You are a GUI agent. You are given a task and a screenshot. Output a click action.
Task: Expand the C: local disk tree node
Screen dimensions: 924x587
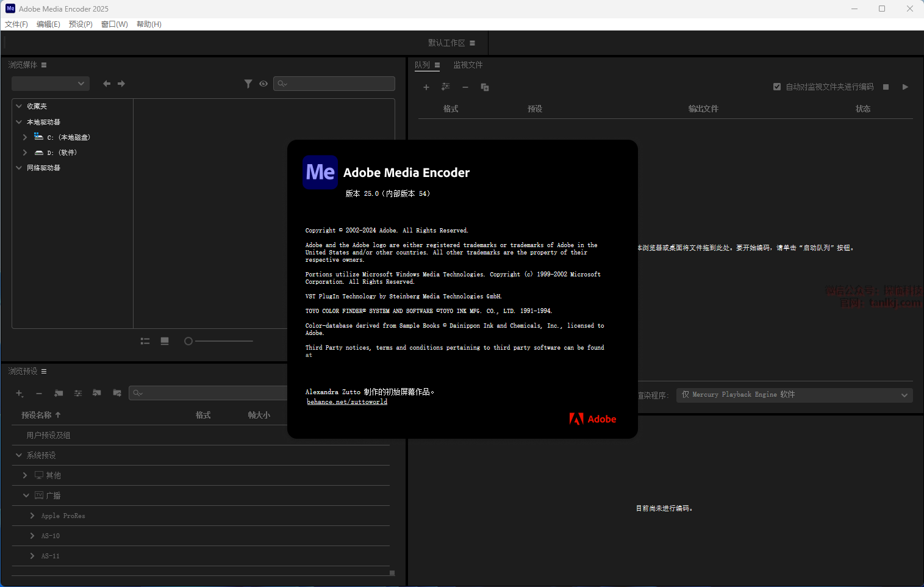pyautogui.click(x=25, y=137)
